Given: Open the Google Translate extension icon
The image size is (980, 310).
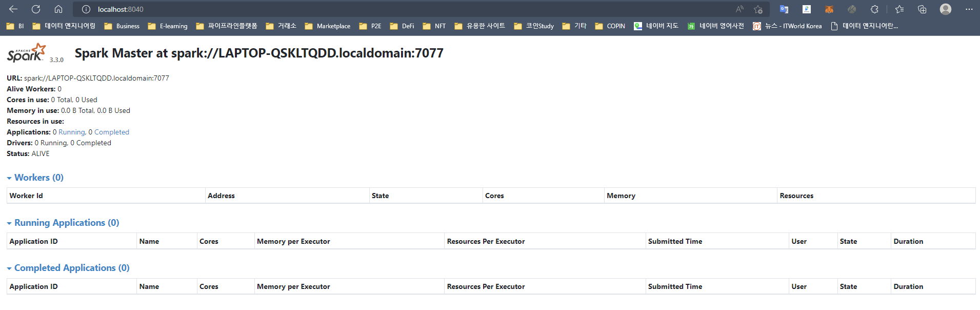Looking at the screenshot, I should 784,9.
